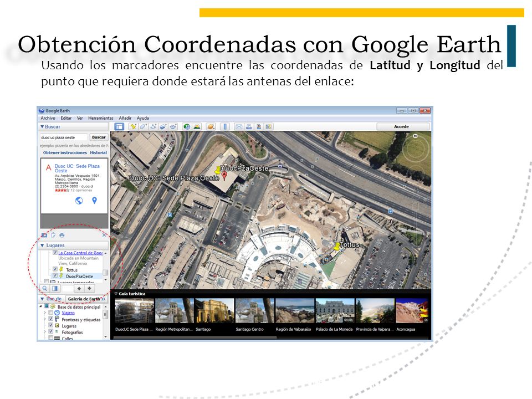Open Obtener instrucciones link
Viewport: 532px width, 399px height.
(65, 153)
